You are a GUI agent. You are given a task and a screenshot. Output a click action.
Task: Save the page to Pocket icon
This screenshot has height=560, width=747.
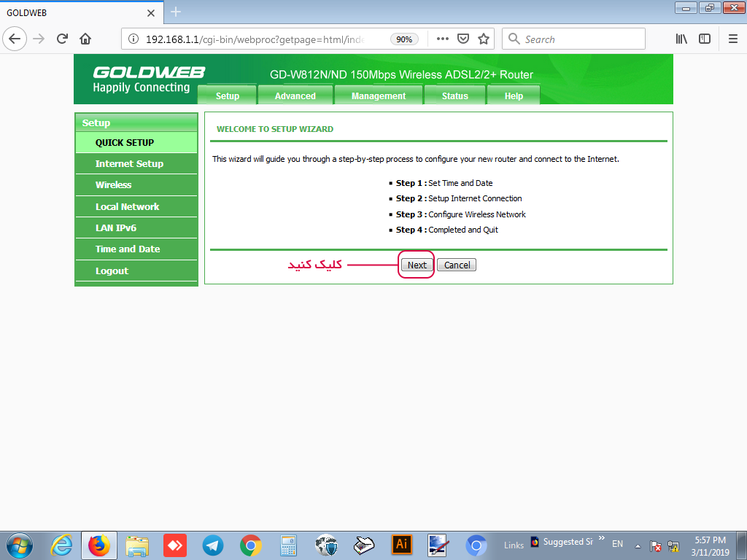tap(463, 39)
